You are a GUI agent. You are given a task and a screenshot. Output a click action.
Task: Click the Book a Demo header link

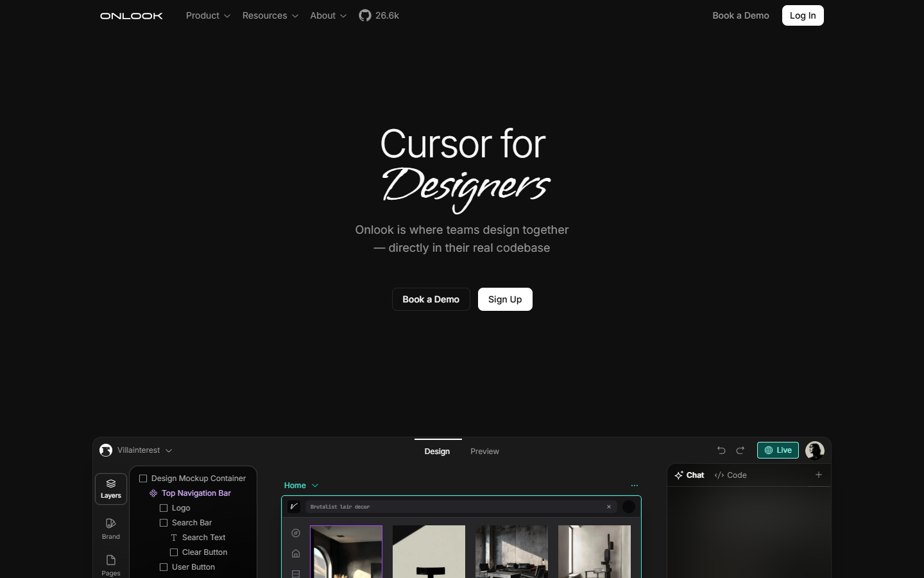pyautogui.click(x=740, y=15)
